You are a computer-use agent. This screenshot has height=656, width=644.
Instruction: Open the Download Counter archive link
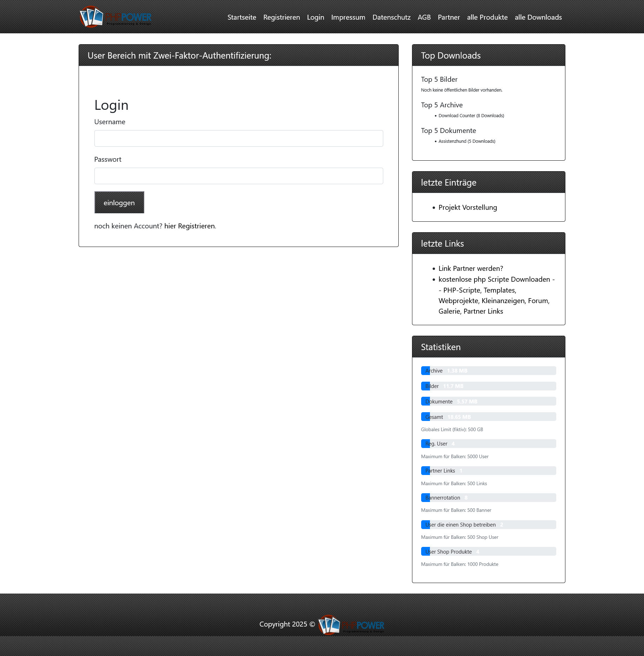471,115
